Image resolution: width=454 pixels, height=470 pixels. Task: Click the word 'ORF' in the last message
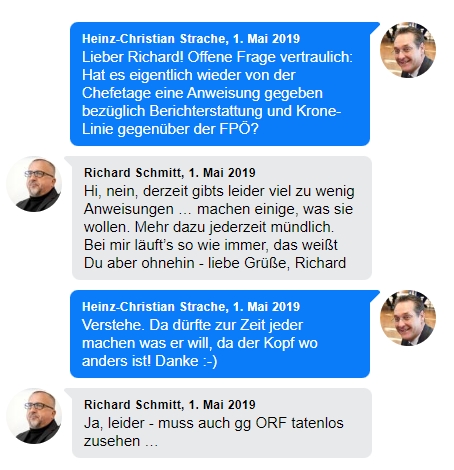[x=271, y=423]
